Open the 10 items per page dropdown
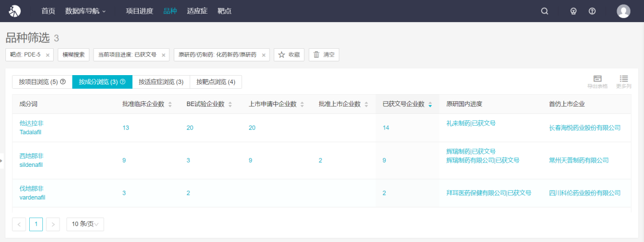This screenshot has height=242, width=644. click(85, 224)
